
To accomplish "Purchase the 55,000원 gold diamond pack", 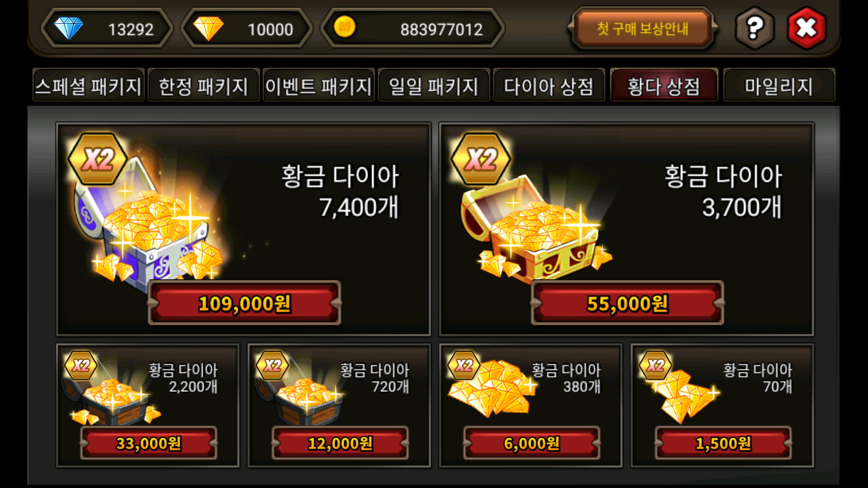I will (x=627, y=303).
